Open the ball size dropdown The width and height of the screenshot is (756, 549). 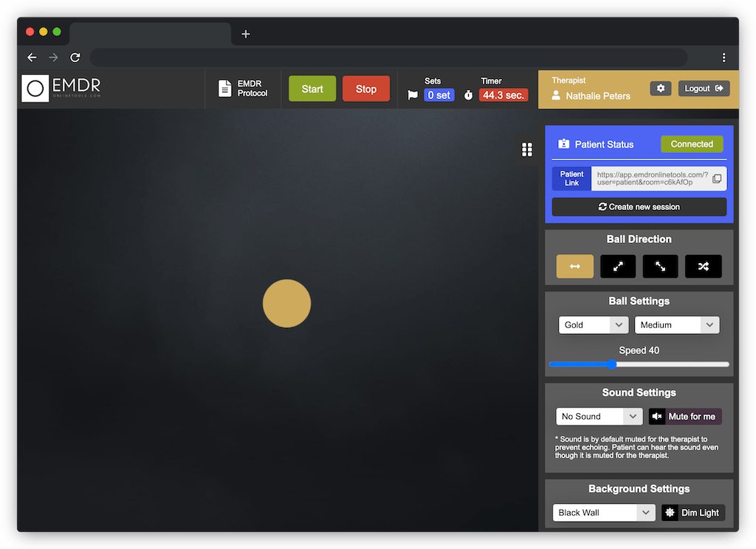tap(676, 324)
